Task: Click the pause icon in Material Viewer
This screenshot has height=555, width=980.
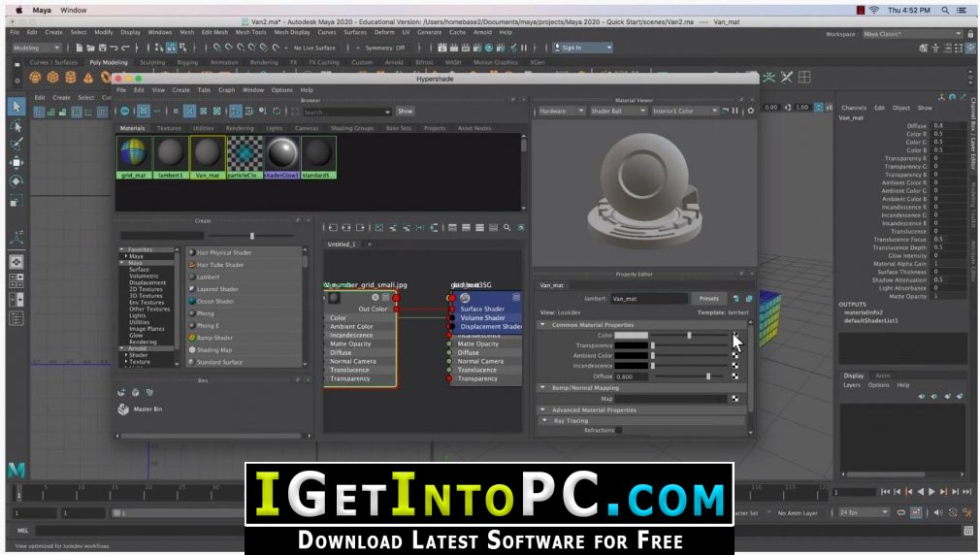Action: (735, 111)
